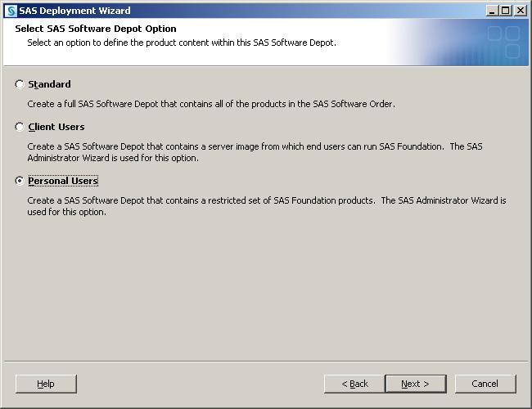This screenshot has width=532, height=409.
Task: Click the bold Personal Users option label
Action: 63,181
